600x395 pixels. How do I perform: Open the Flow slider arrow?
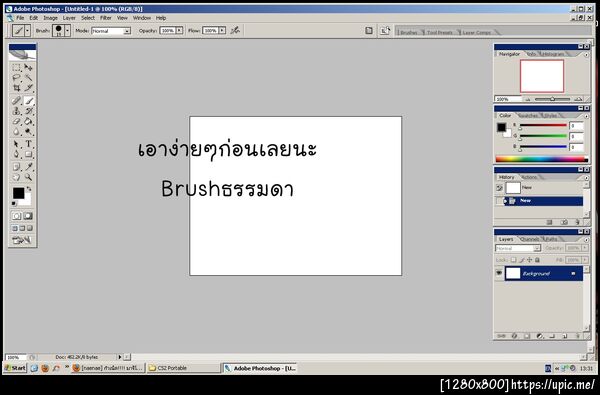(x=222, y=30)
